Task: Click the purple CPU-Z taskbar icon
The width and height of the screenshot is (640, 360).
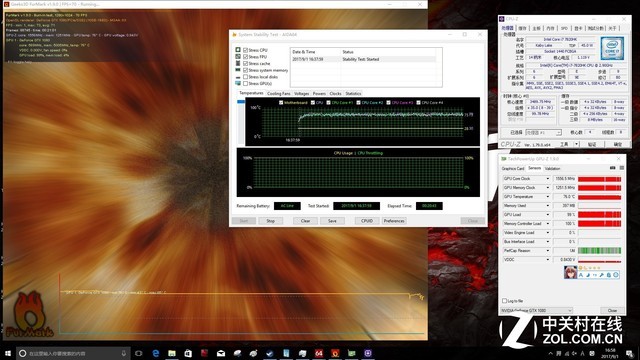Action: click(368, 353)
